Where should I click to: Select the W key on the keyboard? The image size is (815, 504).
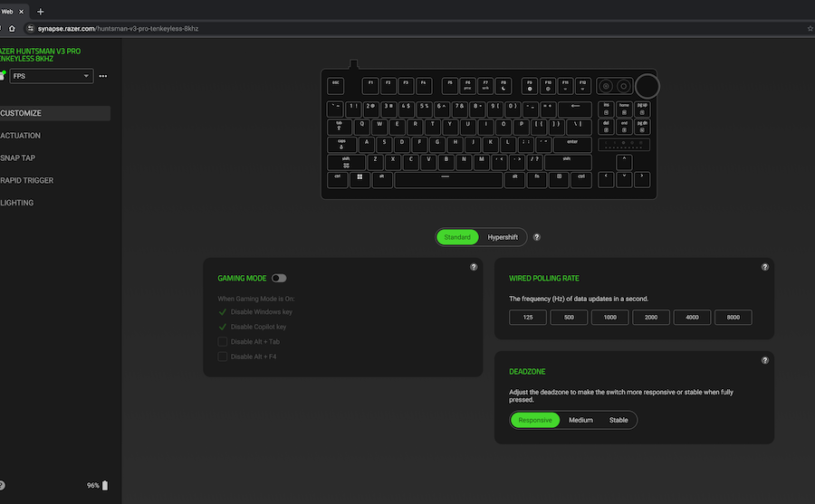pyautogui.click(x=379, y=127)
